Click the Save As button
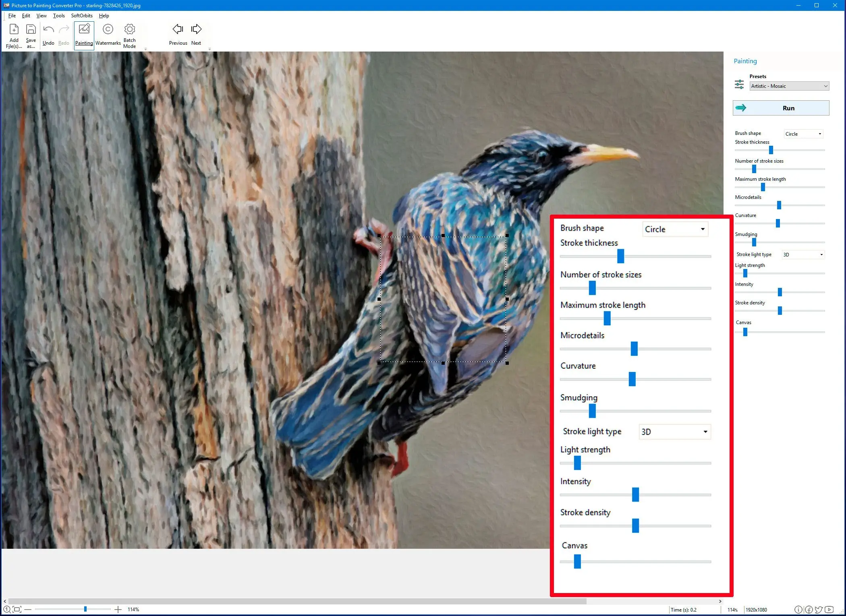This screenshot has width=846, height=616. [x=30, y=35]
